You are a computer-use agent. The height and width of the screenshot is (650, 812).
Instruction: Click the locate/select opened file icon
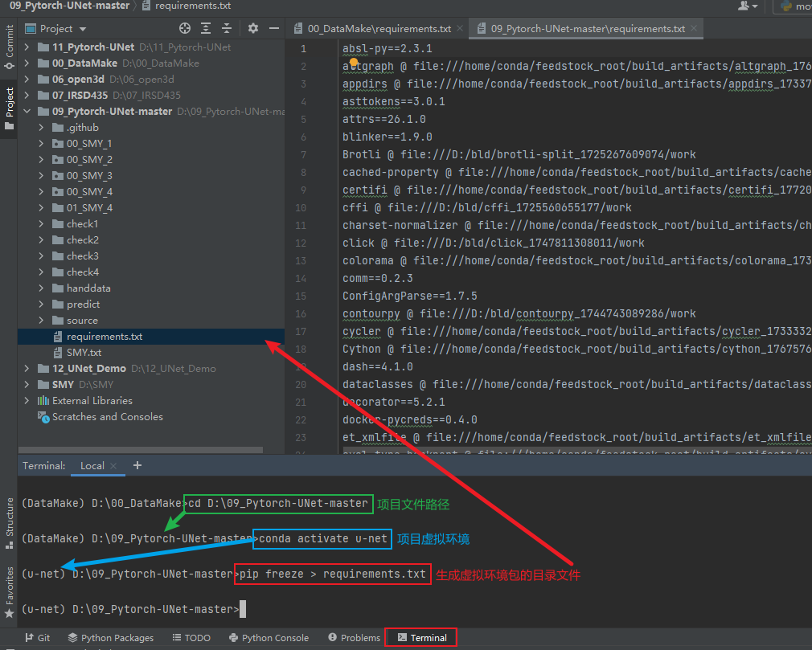185,28
